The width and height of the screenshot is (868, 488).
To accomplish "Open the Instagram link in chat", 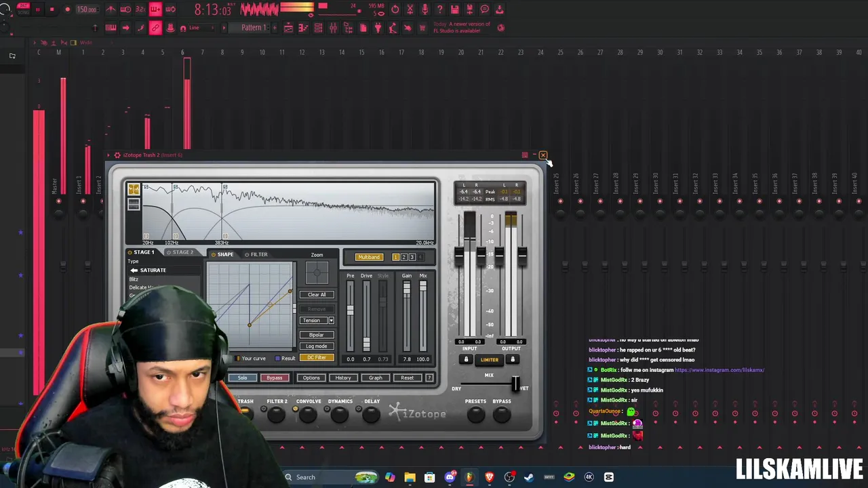I will (719, 370).
